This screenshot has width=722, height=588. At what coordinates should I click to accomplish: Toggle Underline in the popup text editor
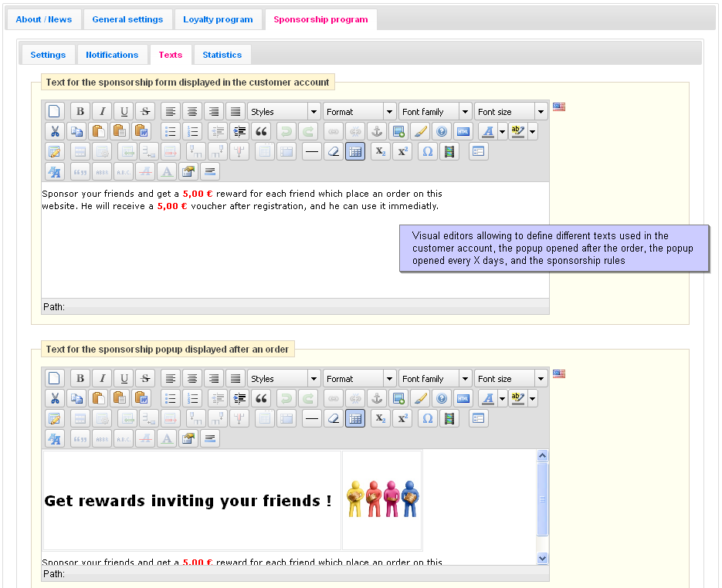point(124,378)
